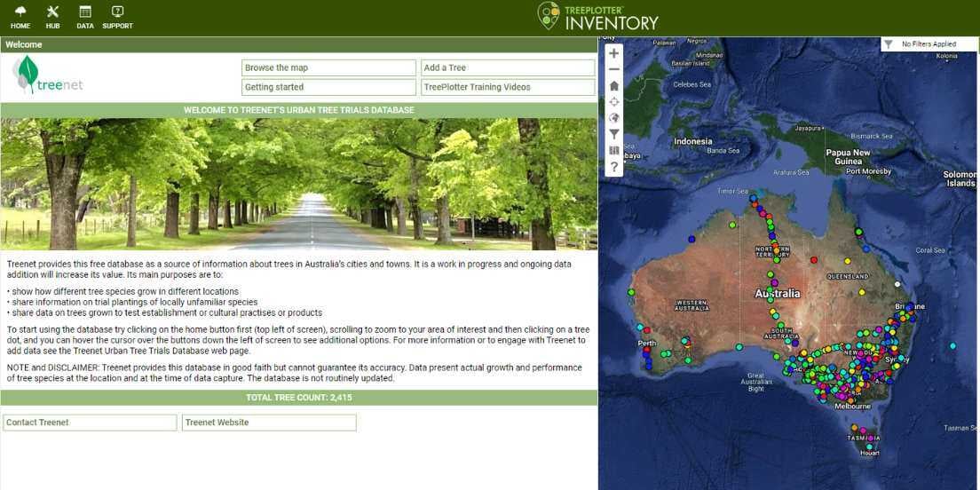Open the map legend book icon
Screen dimensions: 980x490
click(x=613, y=151)
